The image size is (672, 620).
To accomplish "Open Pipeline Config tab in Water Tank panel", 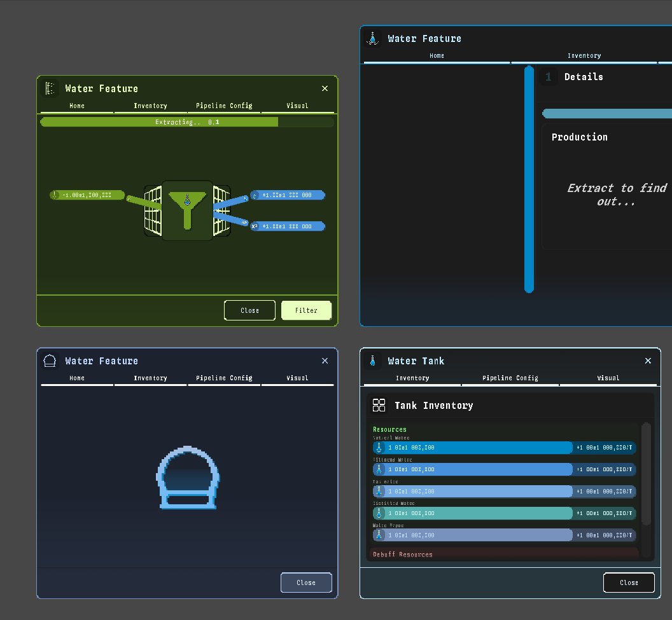I will 510,378.
